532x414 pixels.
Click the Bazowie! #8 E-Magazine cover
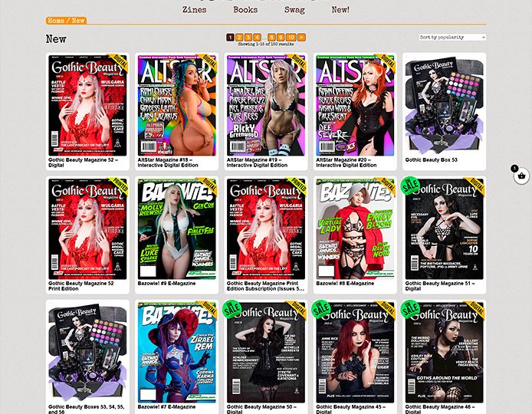[x=356, y=228]
